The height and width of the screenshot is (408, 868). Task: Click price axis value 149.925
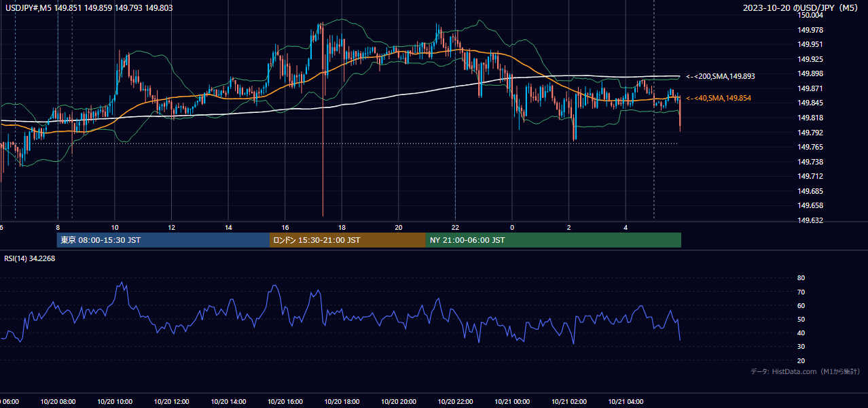[811, 60]
